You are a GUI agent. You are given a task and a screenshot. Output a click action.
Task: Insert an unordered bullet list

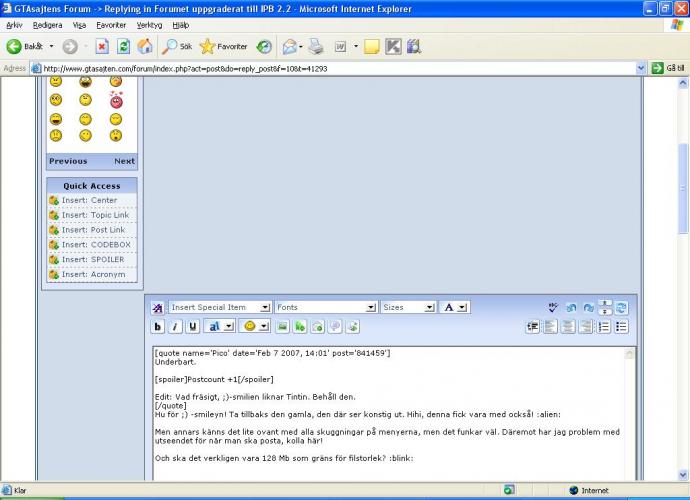coord(621,326)
